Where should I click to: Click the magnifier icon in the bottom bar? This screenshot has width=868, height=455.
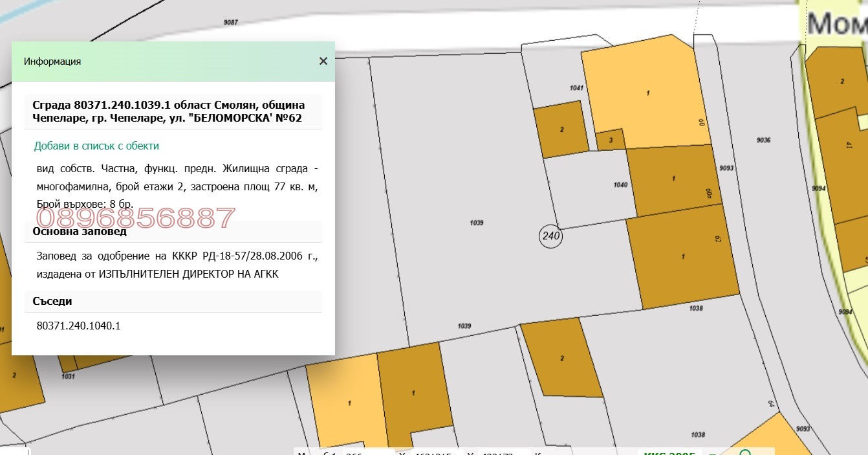pyautogui.click(x=744, y=452)
